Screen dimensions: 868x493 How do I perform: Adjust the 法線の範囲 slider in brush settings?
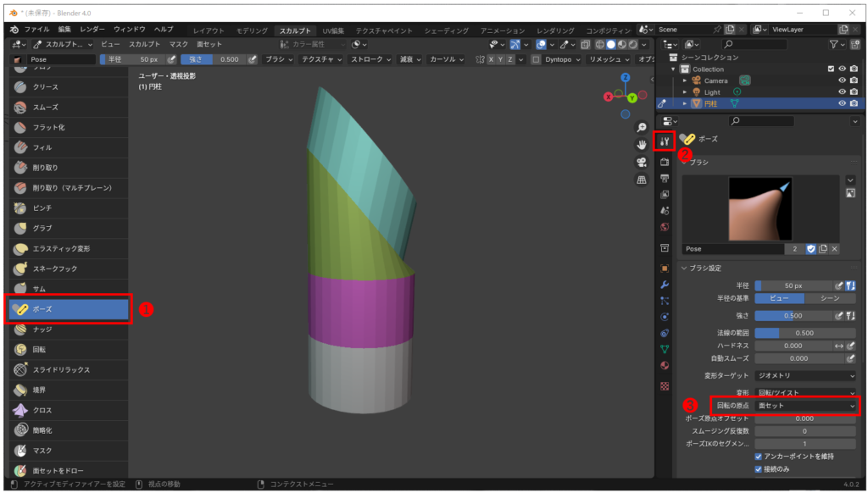805,333
